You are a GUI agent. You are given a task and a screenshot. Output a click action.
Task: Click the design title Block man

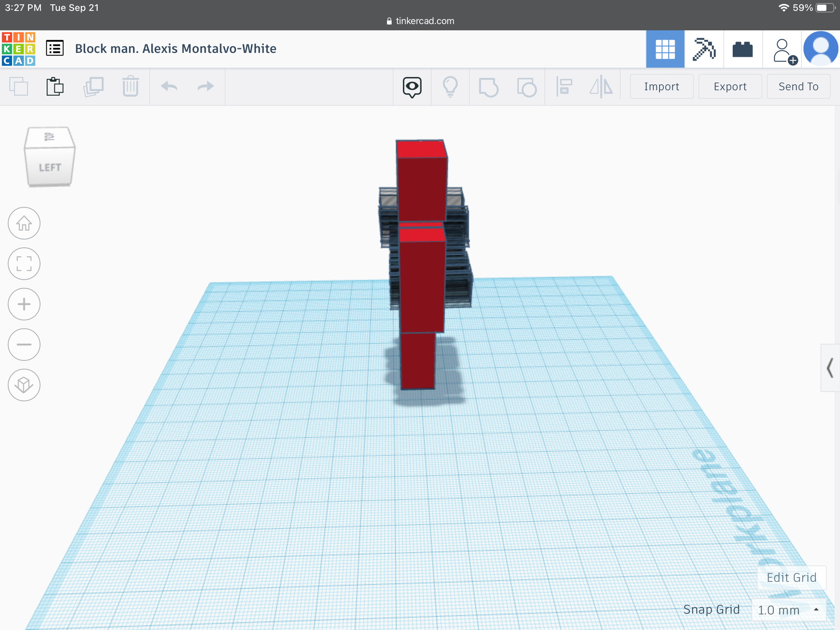click(176, 49)
